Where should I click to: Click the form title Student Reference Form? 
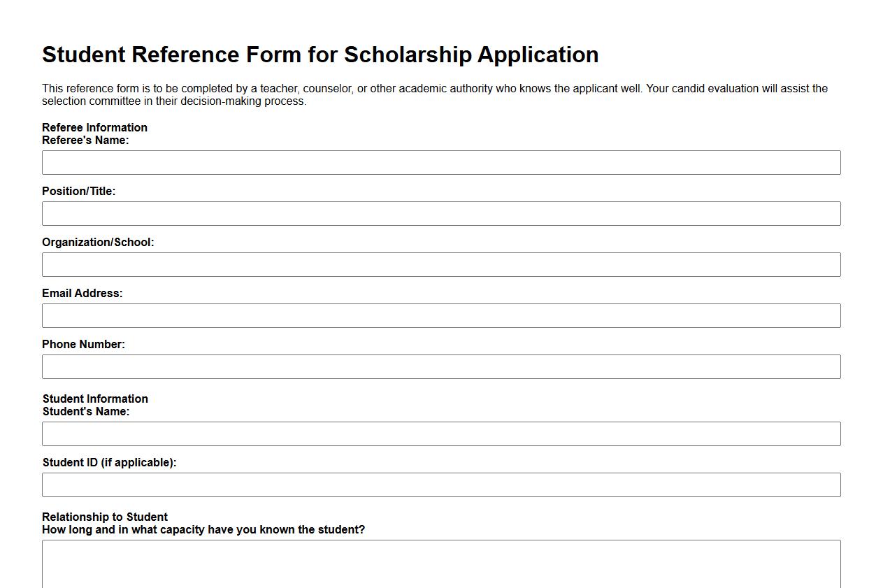pyautogui.click(x=320, y=55)
